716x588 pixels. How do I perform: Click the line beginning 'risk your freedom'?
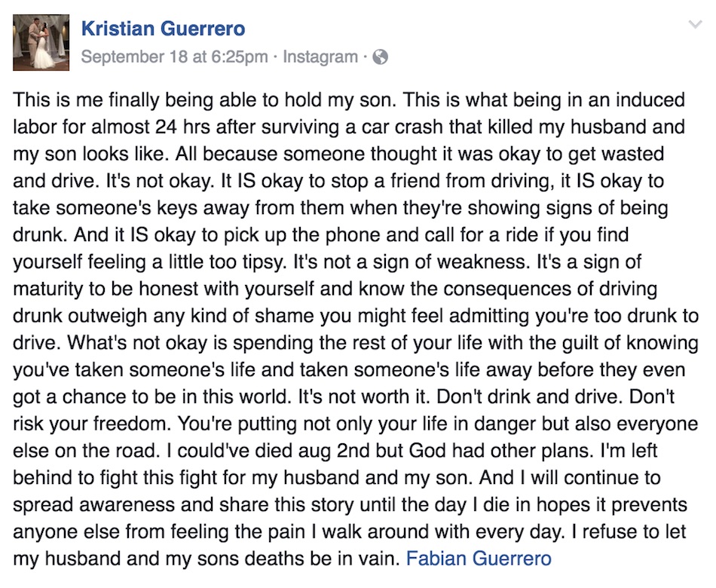(x=355, y=424)
